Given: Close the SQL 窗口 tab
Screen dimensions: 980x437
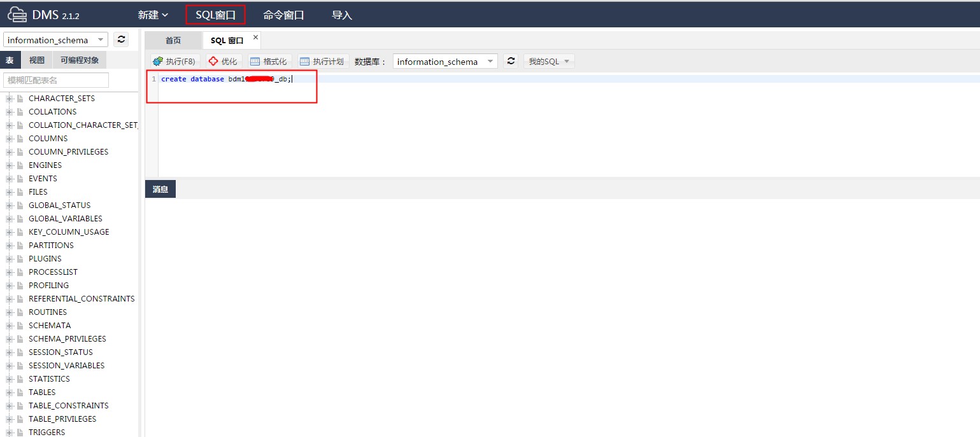Looking at the screenshot, I should 256,38.
